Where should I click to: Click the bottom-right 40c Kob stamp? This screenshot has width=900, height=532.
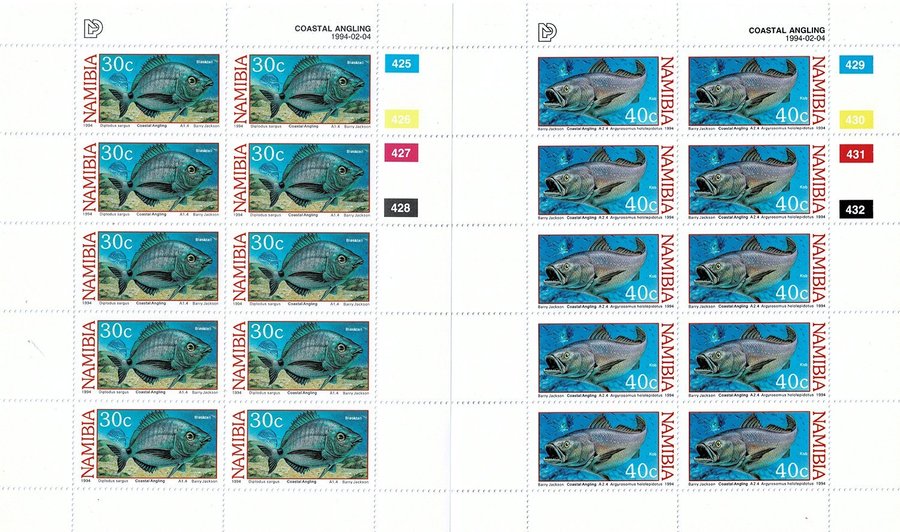tap(758, 449)
